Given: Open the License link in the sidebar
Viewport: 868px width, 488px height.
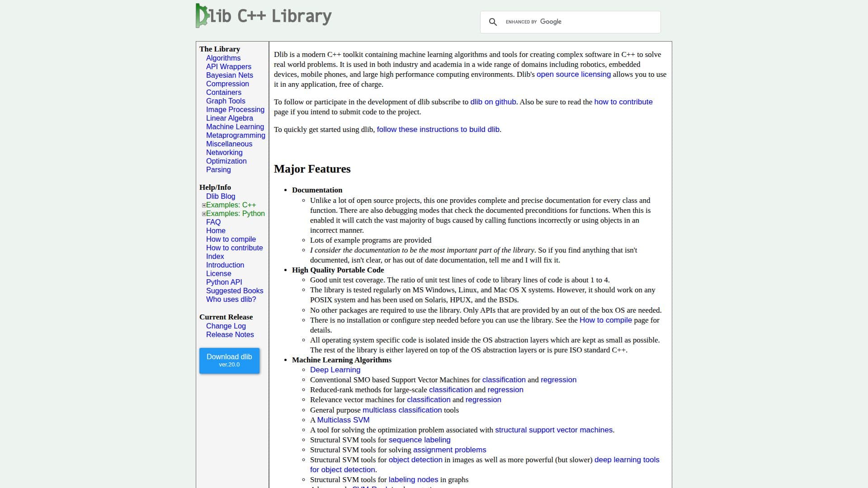Looking at the screenshot, I should [218, 273].
